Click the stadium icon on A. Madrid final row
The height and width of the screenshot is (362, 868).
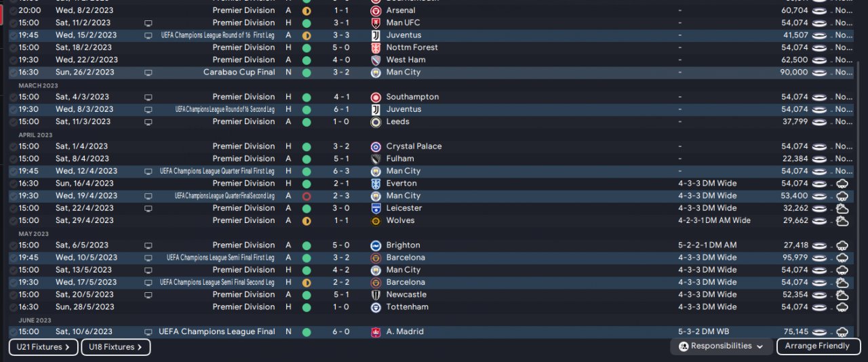point(820,332)
